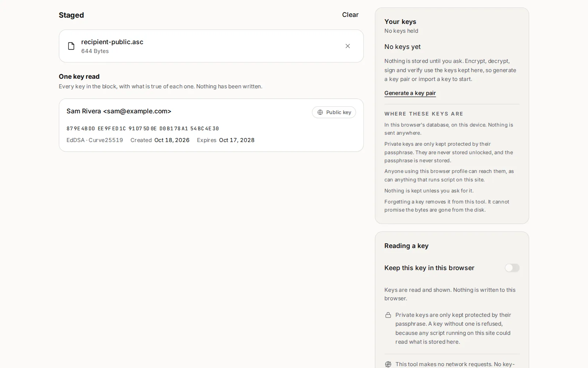Select the Sam Rivera <sam@example.com> name
The width and height of the screenshot is (588, 368).
[x=119, y=111]
